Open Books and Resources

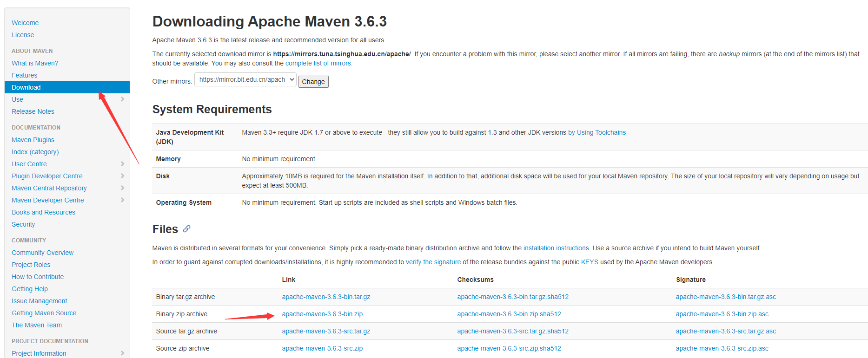click(43, 212)
